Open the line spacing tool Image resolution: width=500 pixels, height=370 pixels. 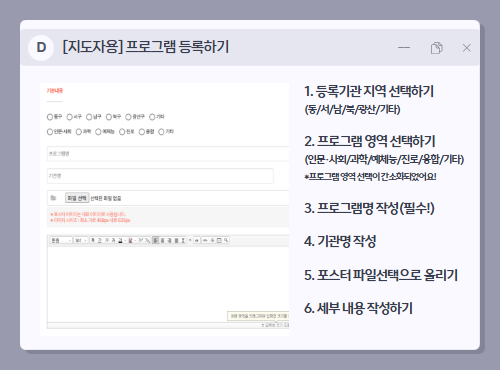click(184, 240)
